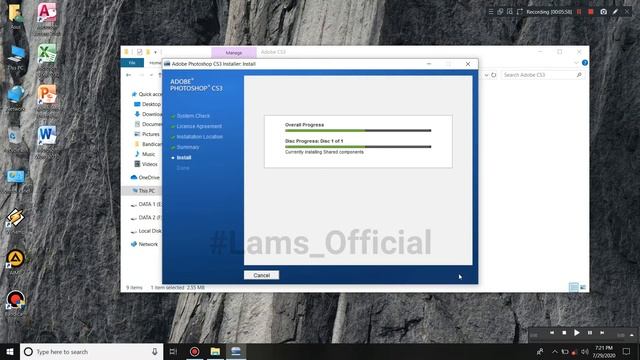640x360 pixels.
Task: Select the License Agreement step
Action: 199,127
